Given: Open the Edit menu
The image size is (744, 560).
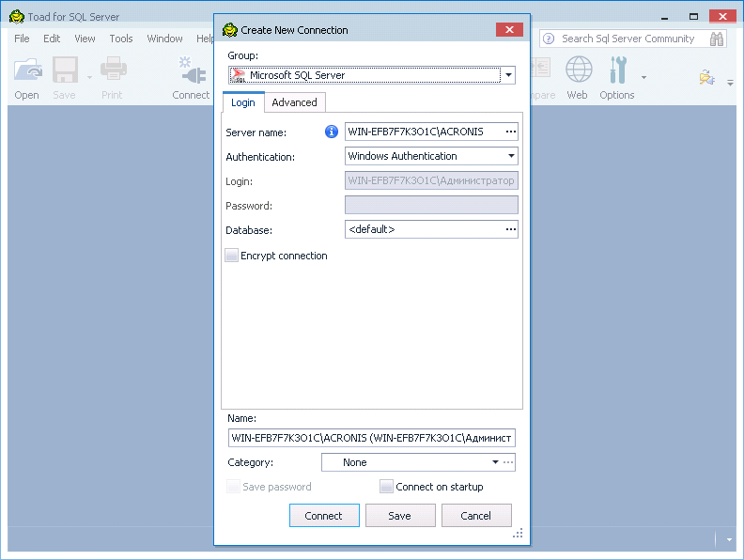Looking at the screenshot, I should [52, 39].
